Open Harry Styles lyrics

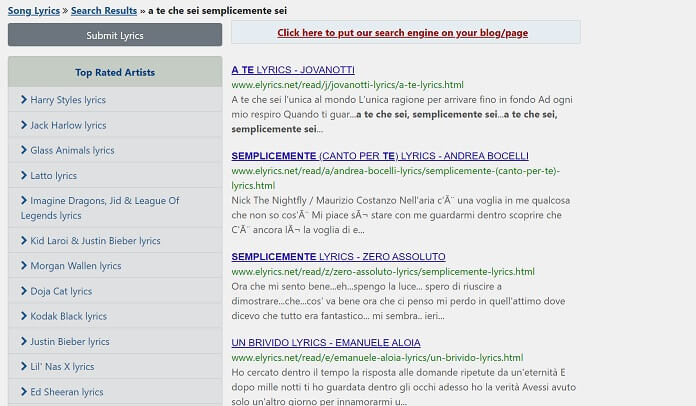[68, 100]
